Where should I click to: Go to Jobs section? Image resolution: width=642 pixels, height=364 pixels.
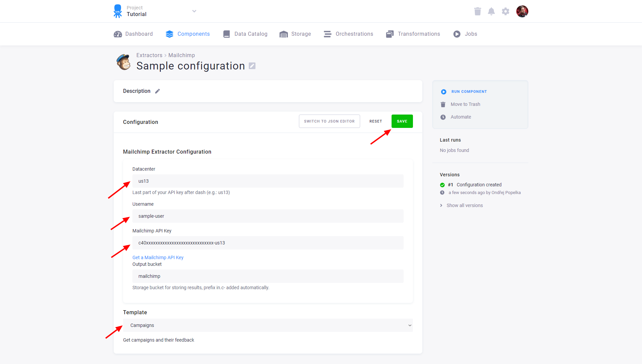(x=465, y=34)
